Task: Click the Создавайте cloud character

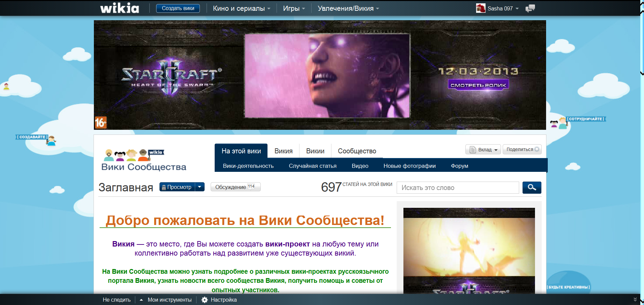Action: pyautogui.click(x=51, y=141)
